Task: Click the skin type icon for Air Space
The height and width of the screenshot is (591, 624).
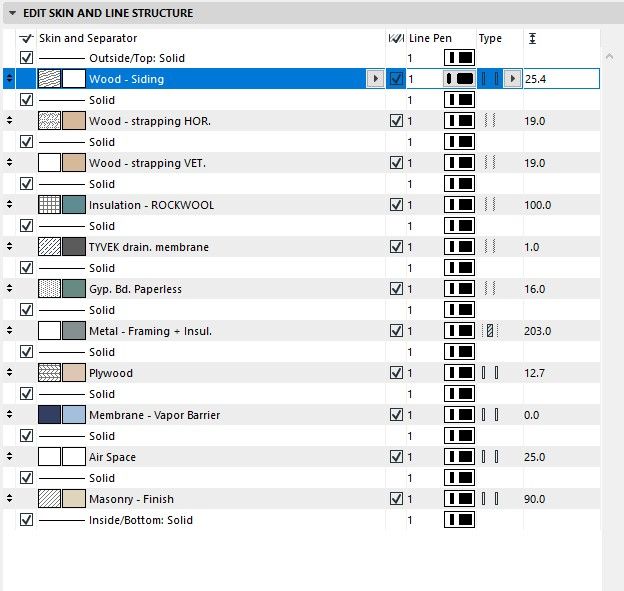Action: tap(490, 457)
